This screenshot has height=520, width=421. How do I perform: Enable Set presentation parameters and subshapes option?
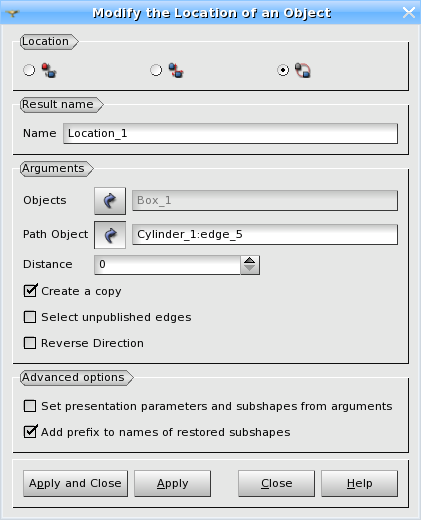[30, 406]
